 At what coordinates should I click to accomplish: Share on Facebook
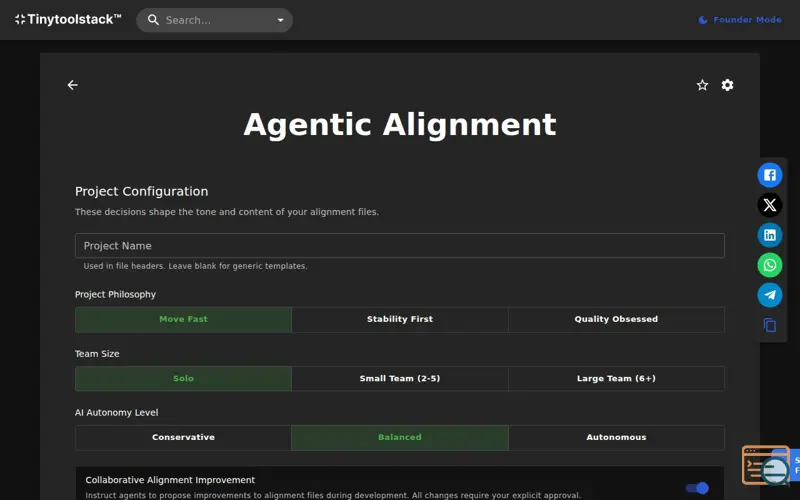(x=770, y=175)
